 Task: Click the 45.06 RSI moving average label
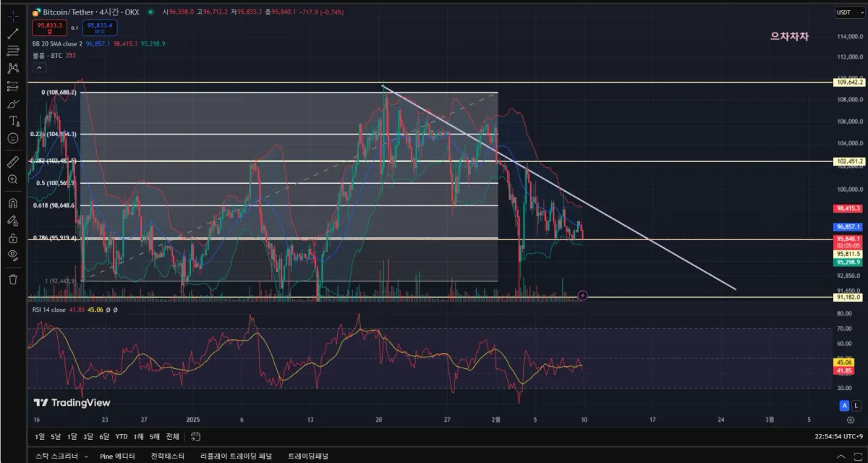tap(844, 362)
